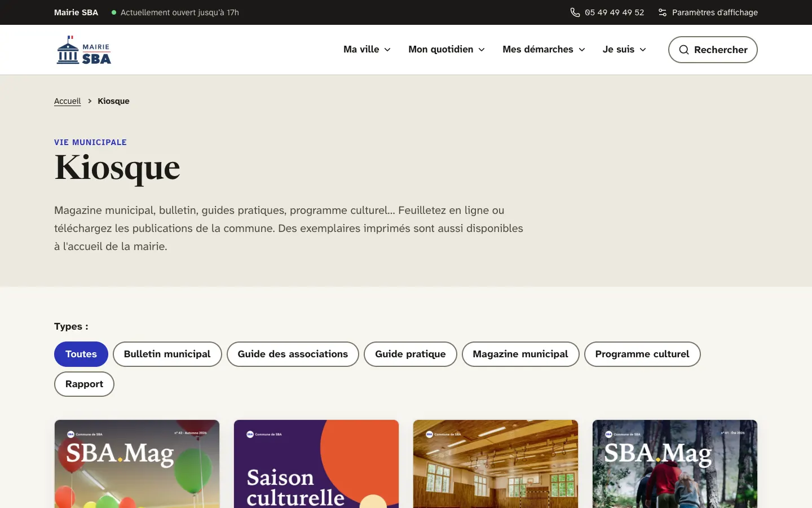Expand the Je suis menu
Screen dimensions: 812x508
pyautogui.click(x=624, y=50)
